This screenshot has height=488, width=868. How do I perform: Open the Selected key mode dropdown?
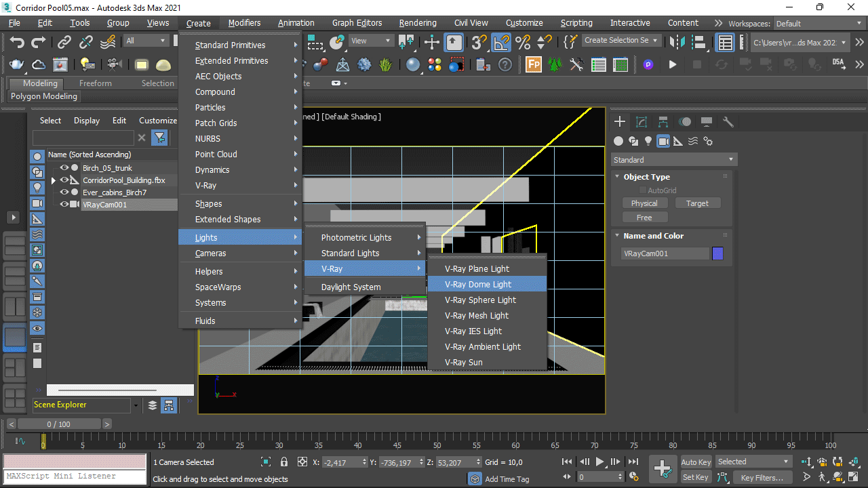(754, 462)
